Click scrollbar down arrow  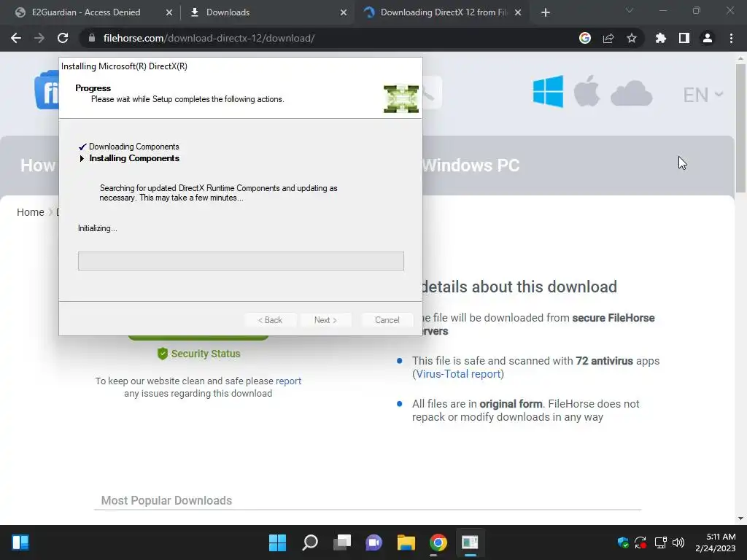[x=740, y=518]
